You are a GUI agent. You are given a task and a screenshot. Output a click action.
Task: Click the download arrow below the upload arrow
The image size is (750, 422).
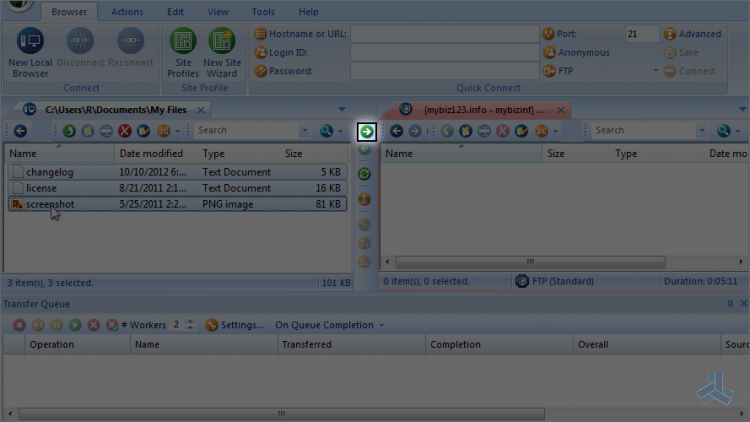364,150
